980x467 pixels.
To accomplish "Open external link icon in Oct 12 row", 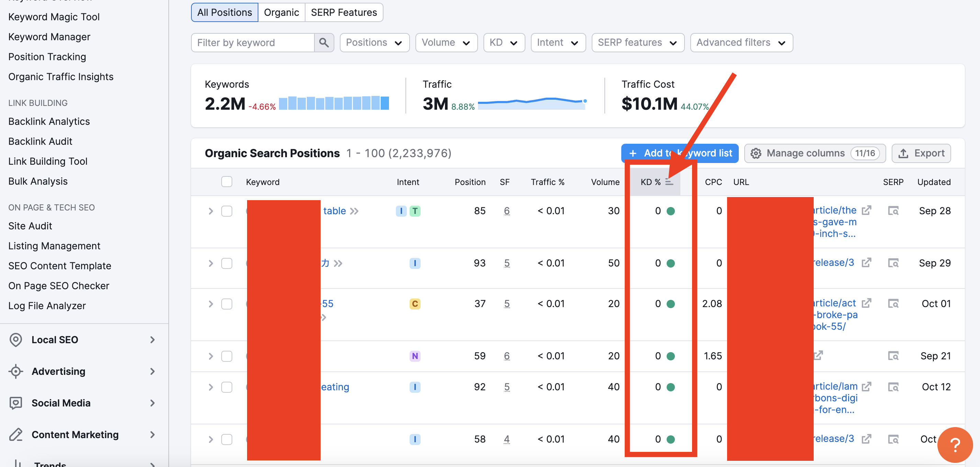I will (x=867, y=386).
